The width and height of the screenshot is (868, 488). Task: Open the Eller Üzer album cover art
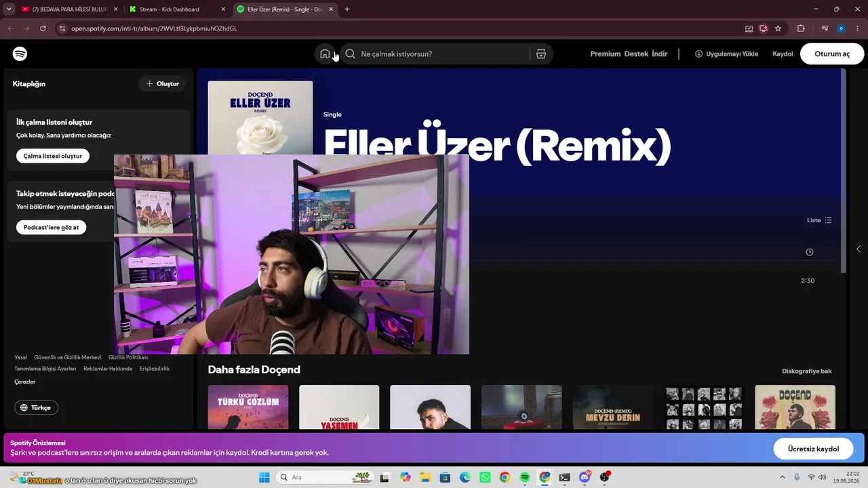click(x=260, y=118)
